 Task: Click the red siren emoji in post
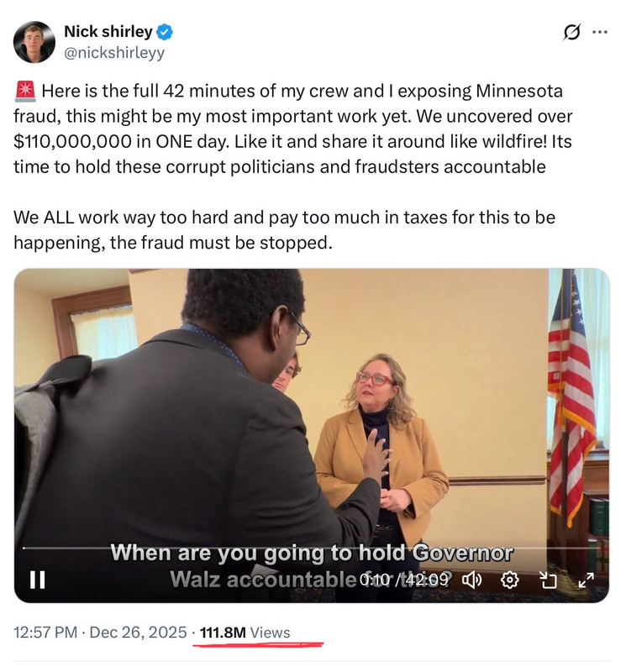point(25,92)
